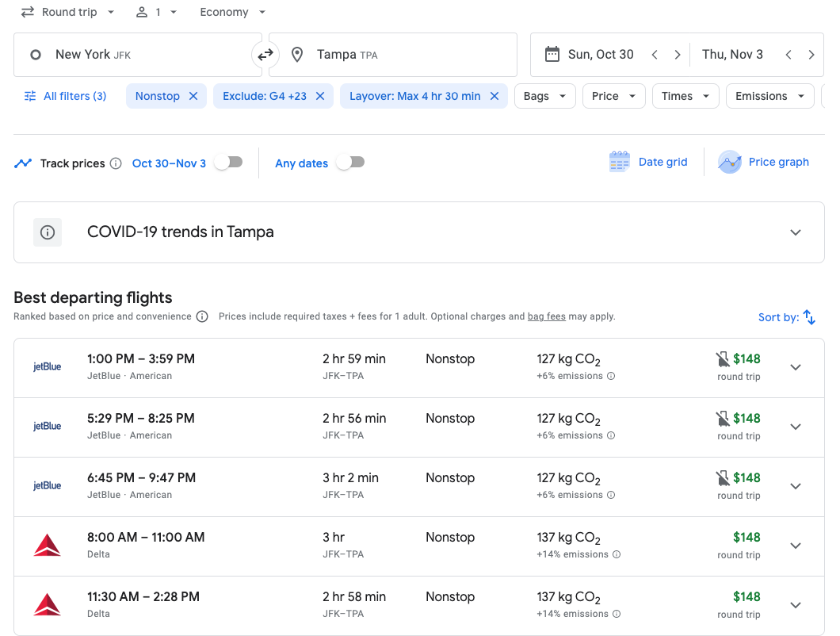Open the Economy cabin class selector
The image size is (840, 636).
click(231, 12)
